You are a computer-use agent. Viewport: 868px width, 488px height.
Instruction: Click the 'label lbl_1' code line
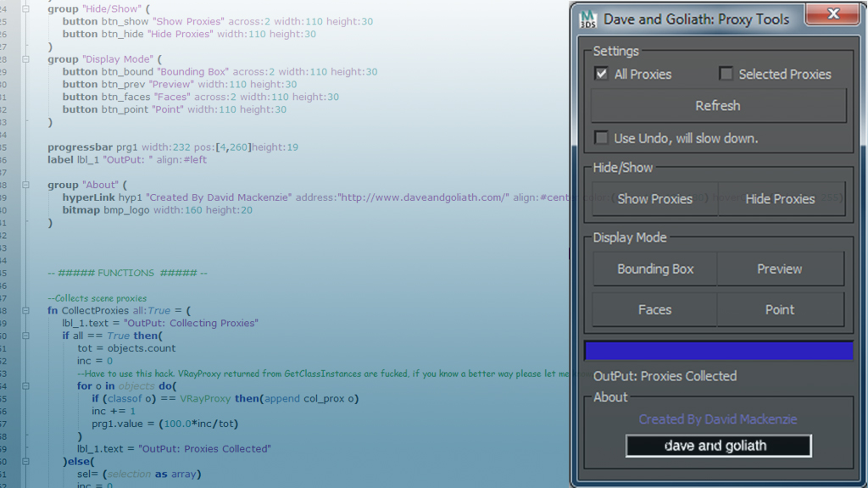(x=127, y=160)
